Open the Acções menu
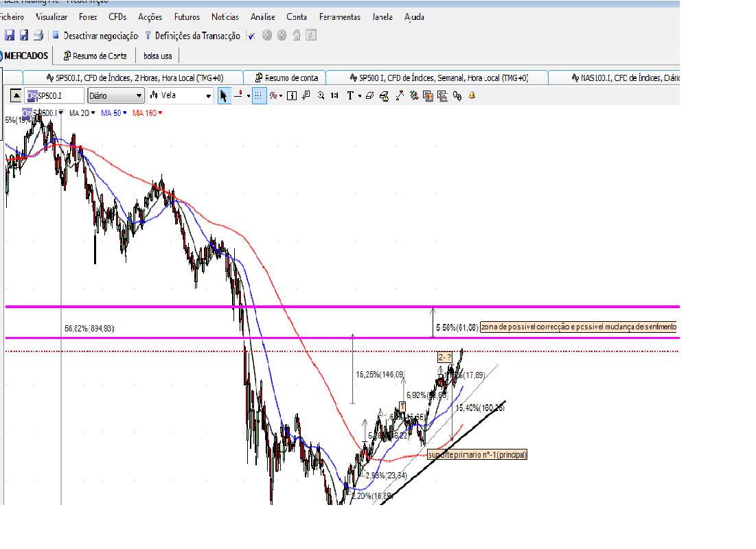The image size is (756, 549). [150, 17]
